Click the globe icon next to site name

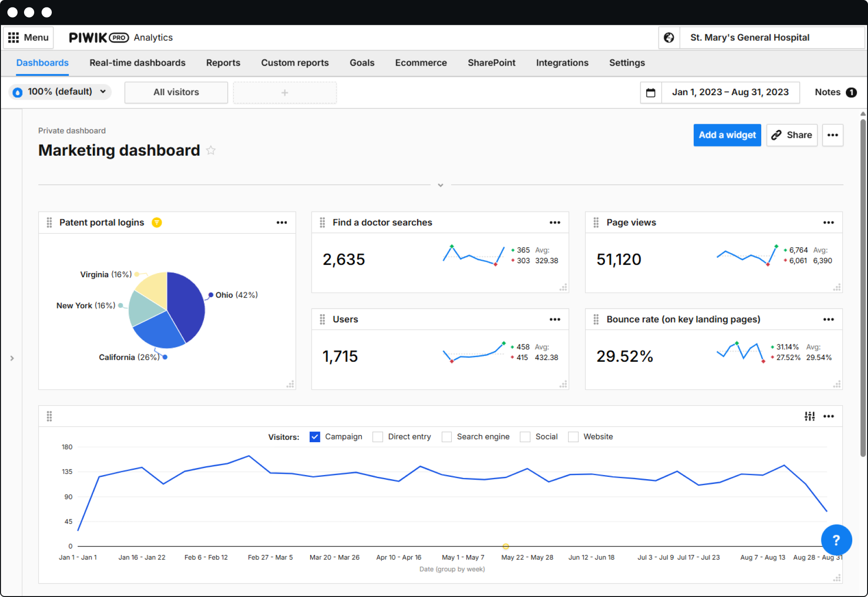669,37
